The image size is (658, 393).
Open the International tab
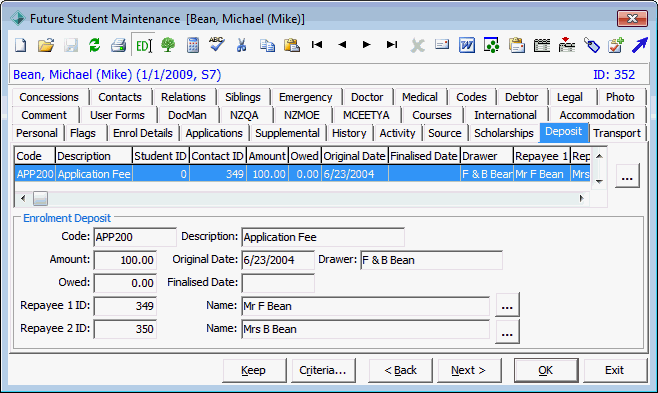tap(505, 115)
